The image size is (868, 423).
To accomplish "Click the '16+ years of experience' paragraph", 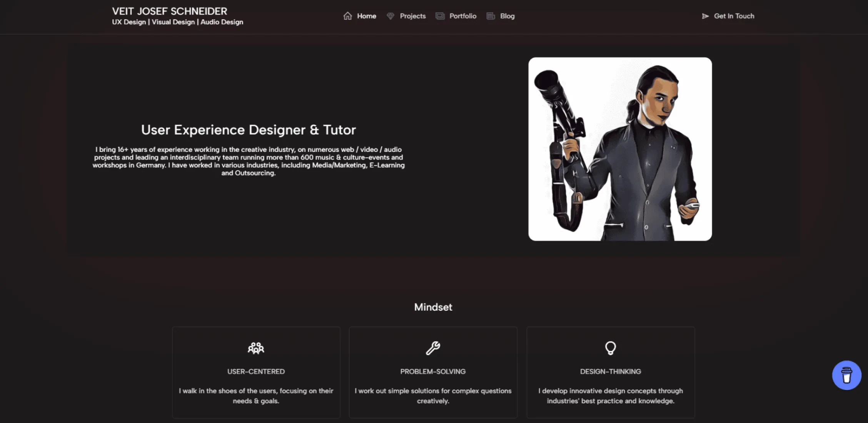I will [249, 161].
